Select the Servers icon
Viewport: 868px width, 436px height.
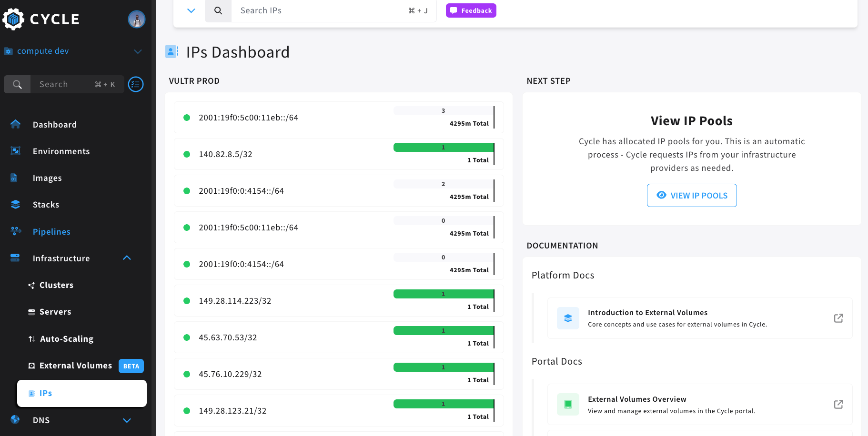coord(30,312)
